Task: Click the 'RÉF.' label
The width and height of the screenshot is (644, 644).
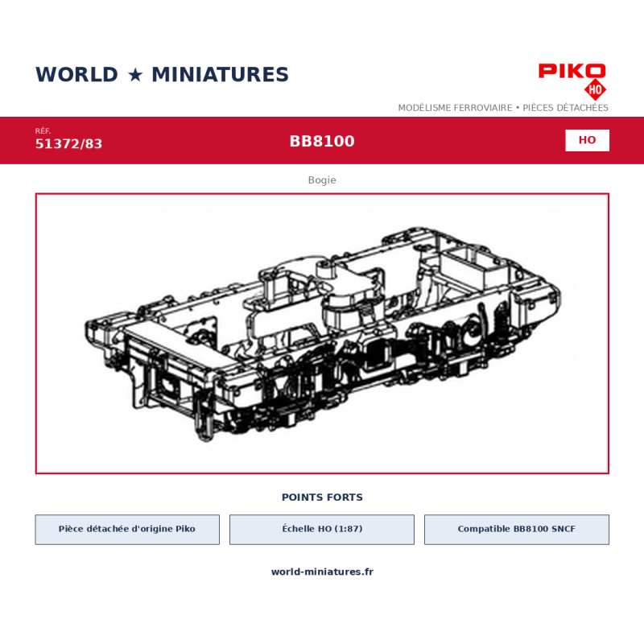Action: (x=43, y=131)
